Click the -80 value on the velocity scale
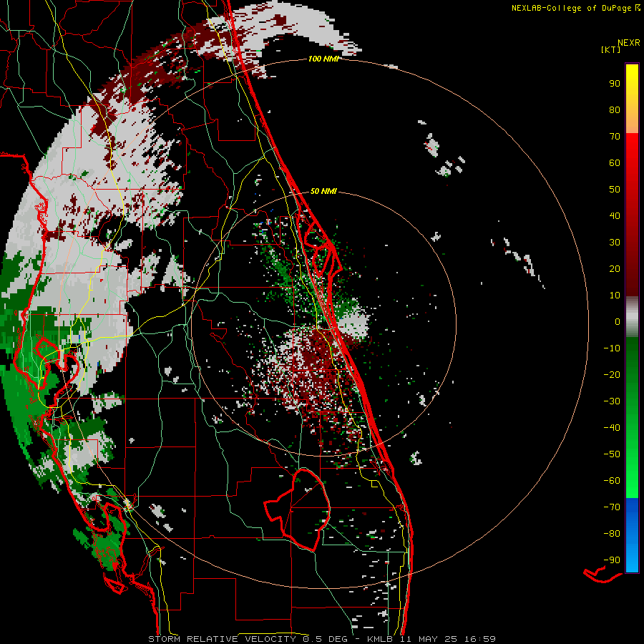This screenshot has width=644, height=644. coord(612,534)
